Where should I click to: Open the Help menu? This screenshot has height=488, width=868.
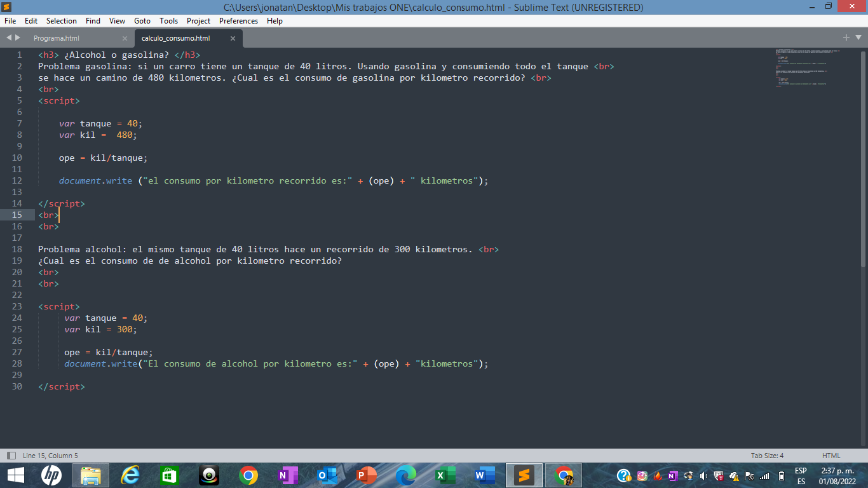275,21
